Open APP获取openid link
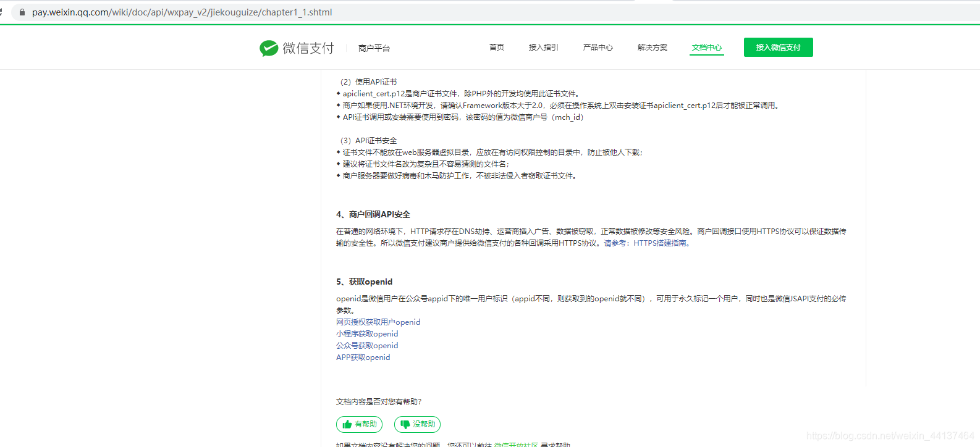 (363, 357)
